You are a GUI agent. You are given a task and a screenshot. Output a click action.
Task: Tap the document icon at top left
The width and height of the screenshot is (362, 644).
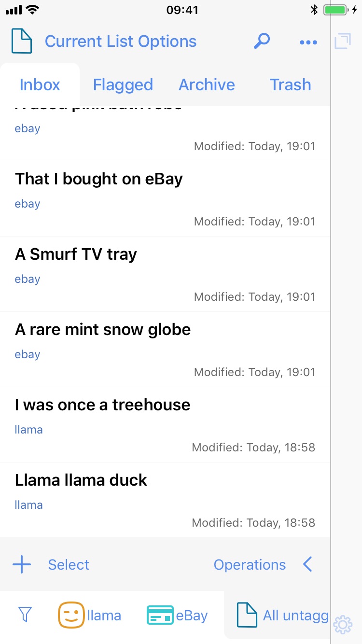[x=22, y=41]
